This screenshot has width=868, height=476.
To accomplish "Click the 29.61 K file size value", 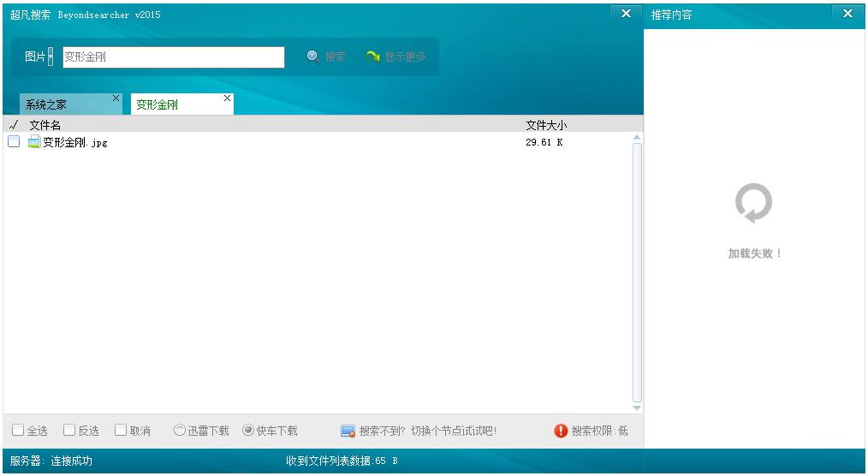I will (x=544, y=142).
